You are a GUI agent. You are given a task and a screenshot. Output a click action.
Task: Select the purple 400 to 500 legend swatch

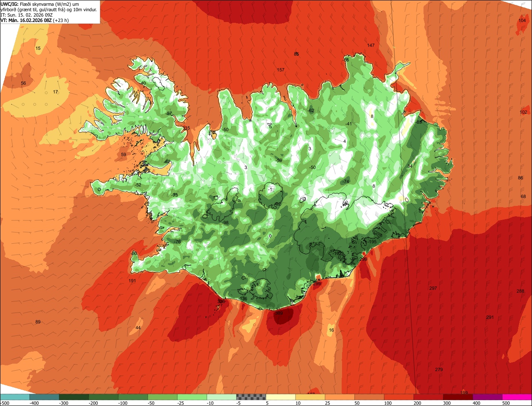pos(487,397)
